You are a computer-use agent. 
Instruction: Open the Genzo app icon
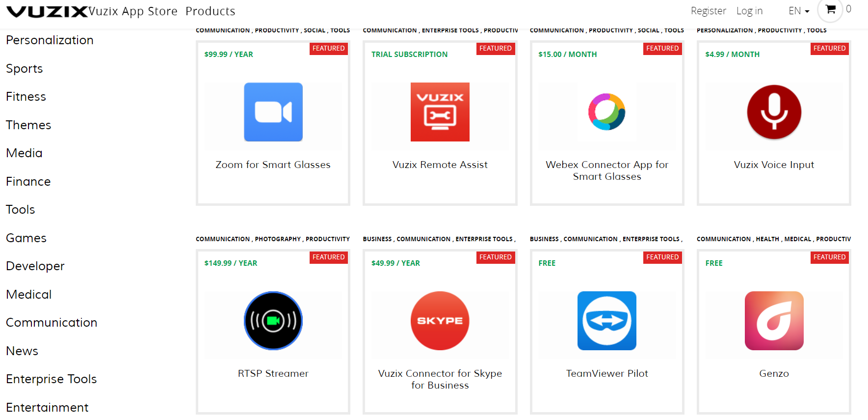coord(774,321)
